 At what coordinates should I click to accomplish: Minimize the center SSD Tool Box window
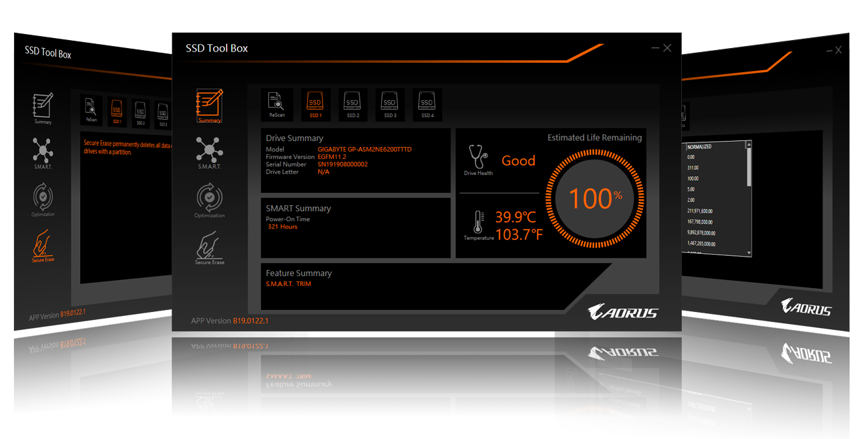tap(655, 48)
